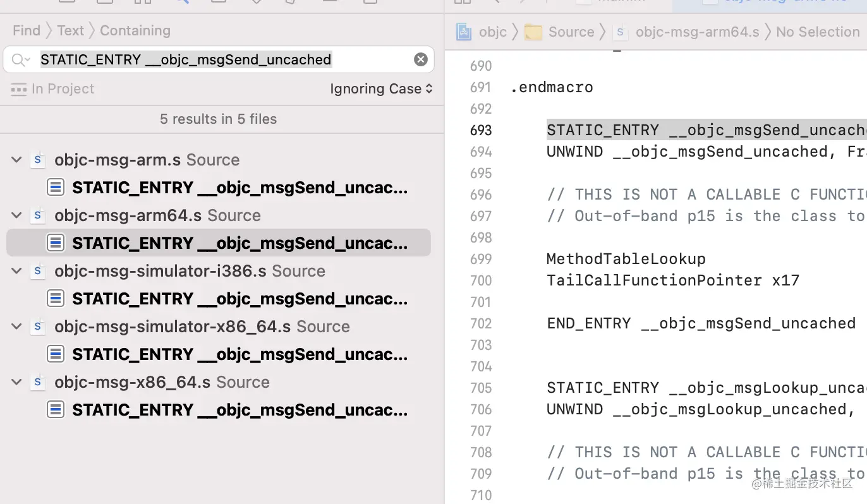The width and height of the screenshot is (867, 504).
Task: Select the objc-msg-x86_64.s Source file row
Action: [219, 382]
